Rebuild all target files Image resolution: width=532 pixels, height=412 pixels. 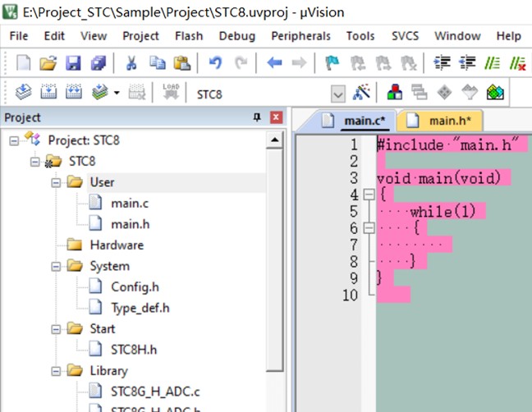(x=74, y=92)
